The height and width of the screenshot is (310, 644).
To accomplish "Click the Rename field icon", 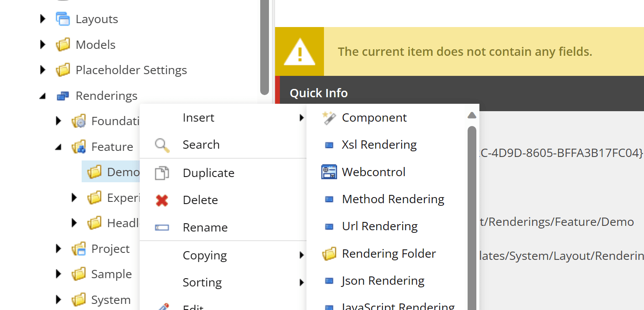I will (162, 228).
